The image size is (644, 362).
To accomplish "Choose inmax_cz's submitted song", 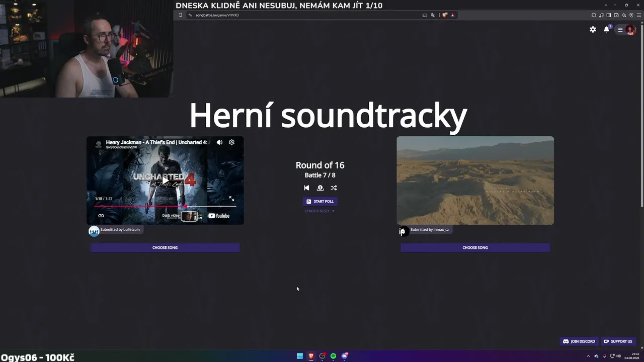I will 475,247.
